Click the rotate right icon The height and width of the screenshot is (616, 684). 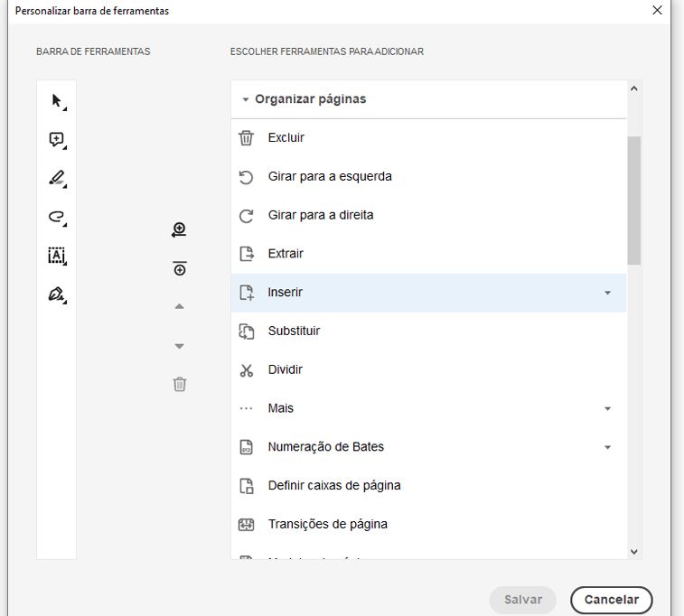246,216
